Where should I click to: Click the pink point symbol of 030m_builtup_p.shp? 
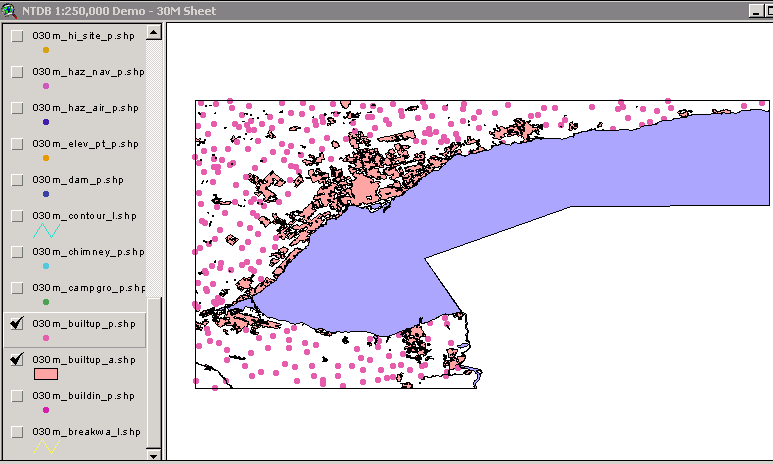[46, 338]
